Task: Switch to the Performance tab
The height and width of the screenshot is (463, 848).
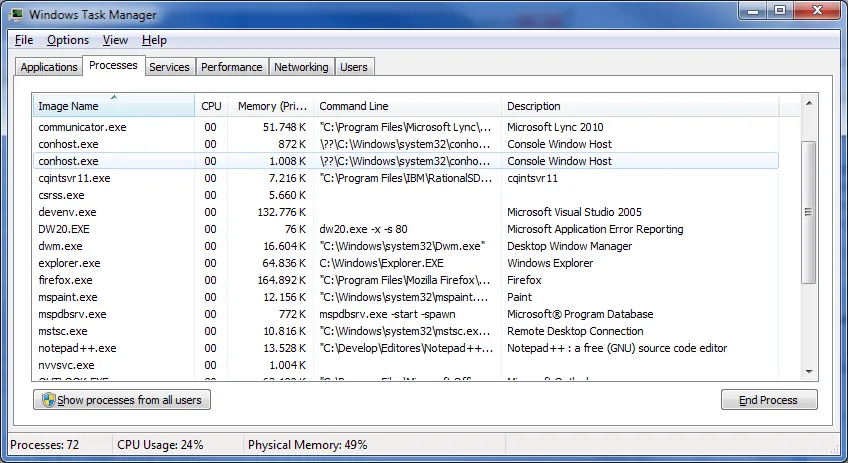Action: (x=231, y=67)
